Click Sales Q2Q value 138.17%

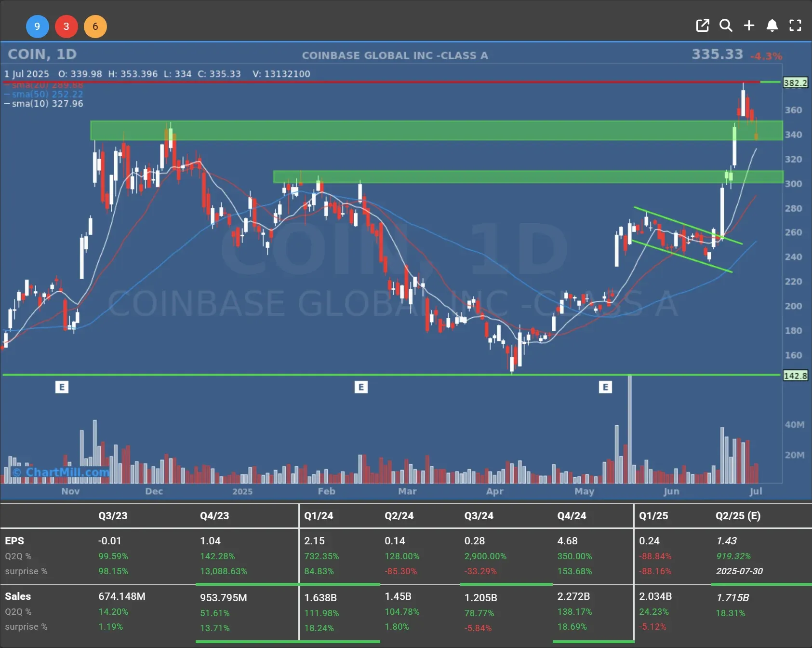575,612
